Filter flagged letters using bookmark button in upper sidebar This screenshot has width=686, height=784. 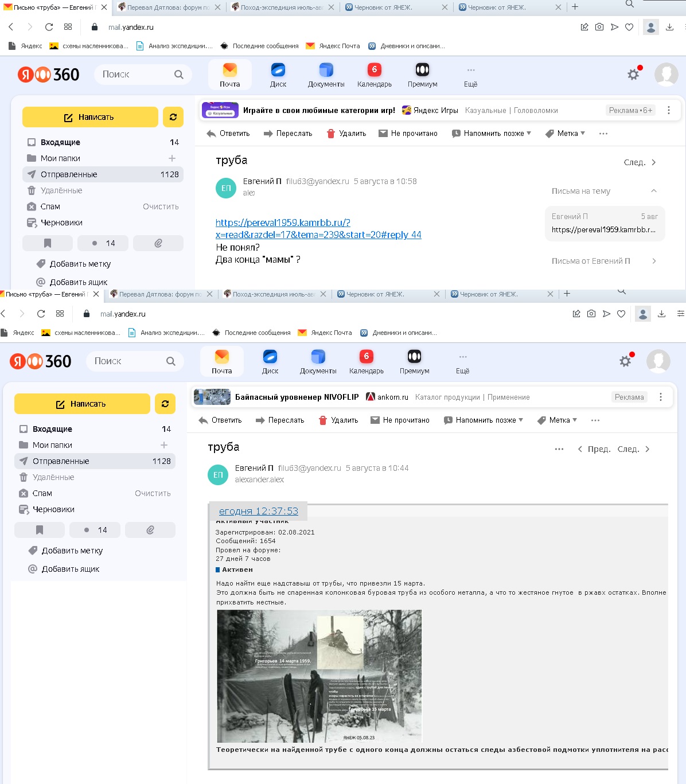48,243
